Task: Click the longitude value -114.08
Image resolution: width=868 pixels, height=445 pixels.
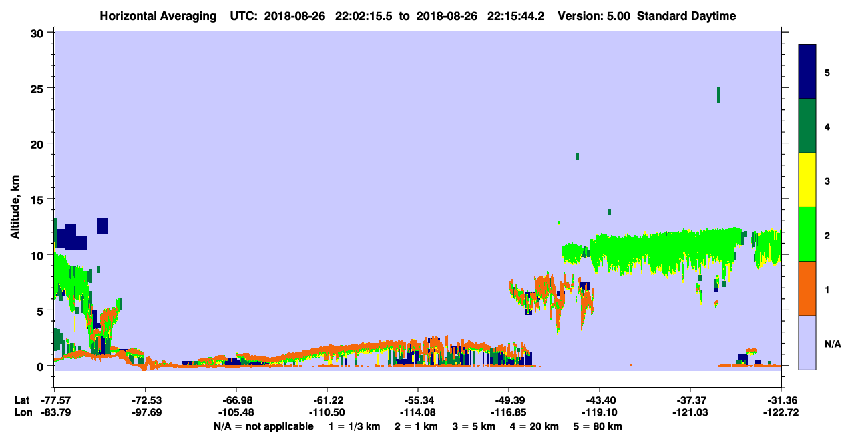Action: pyautogui.click(x=417, y=412)
